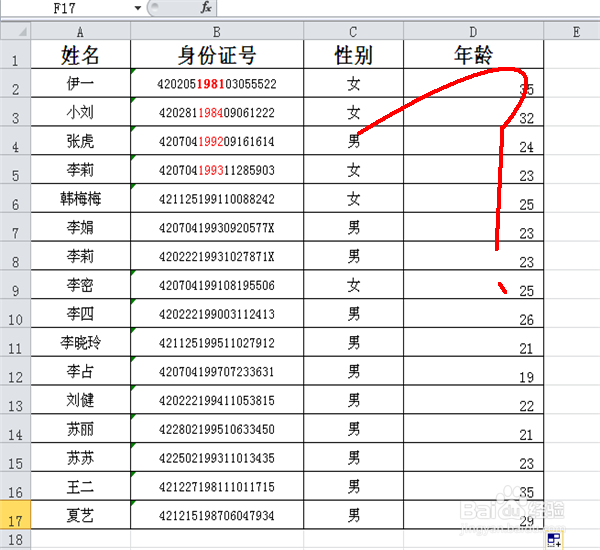Click ID cell 420222199003112413
This screenshot has height=550, width=600.
tap(217, 313)
